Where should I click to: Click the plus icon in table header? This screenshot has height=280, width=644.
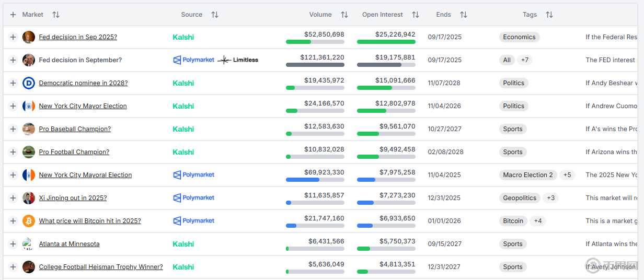(x=13, y=15)
